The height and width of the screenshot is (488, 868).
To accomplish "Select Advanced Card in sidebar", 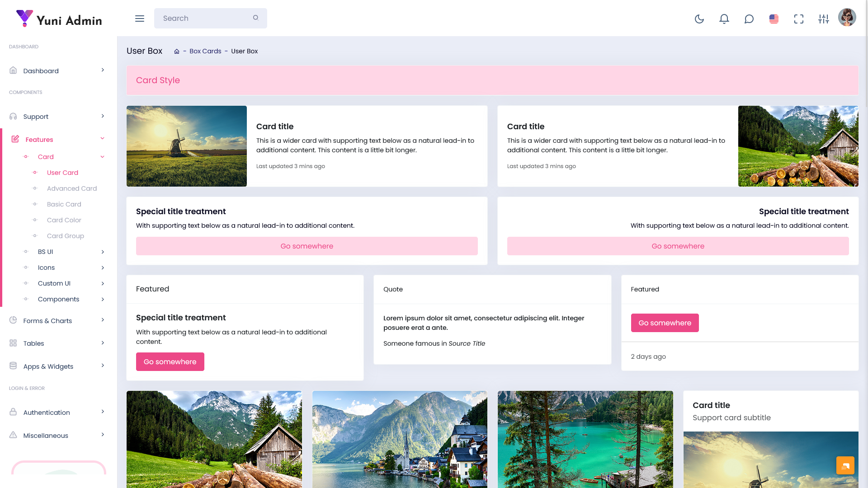I will (72, 188).
